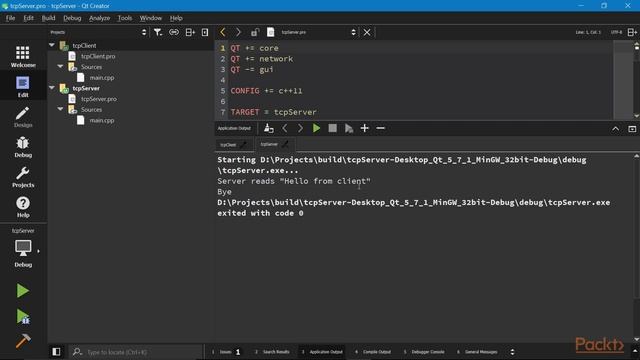This screenshot has width=640, height=360.
Task: Collapse the tcpServer project node
Action: [x=52, y=87]
